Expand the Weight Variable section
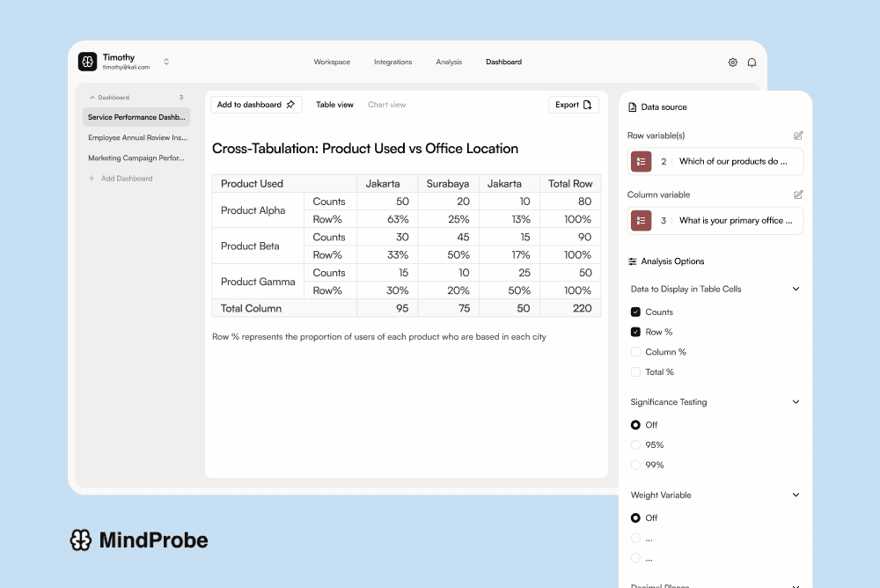The width and height of the screenshot is (880, 588). click(796, 495)
